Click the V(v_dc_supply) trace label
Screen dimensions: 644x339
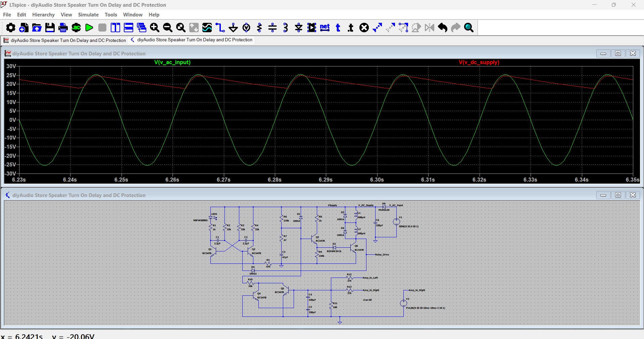click(479, 62)
